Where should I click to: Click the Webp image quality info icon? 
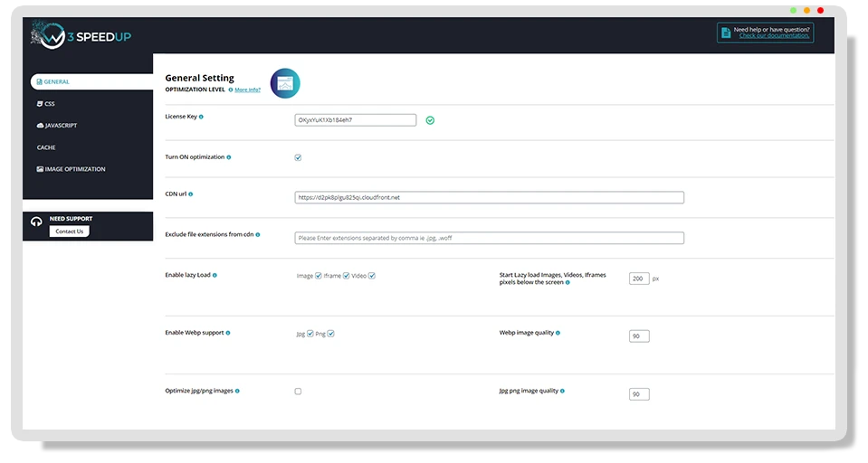coord(558,333)
